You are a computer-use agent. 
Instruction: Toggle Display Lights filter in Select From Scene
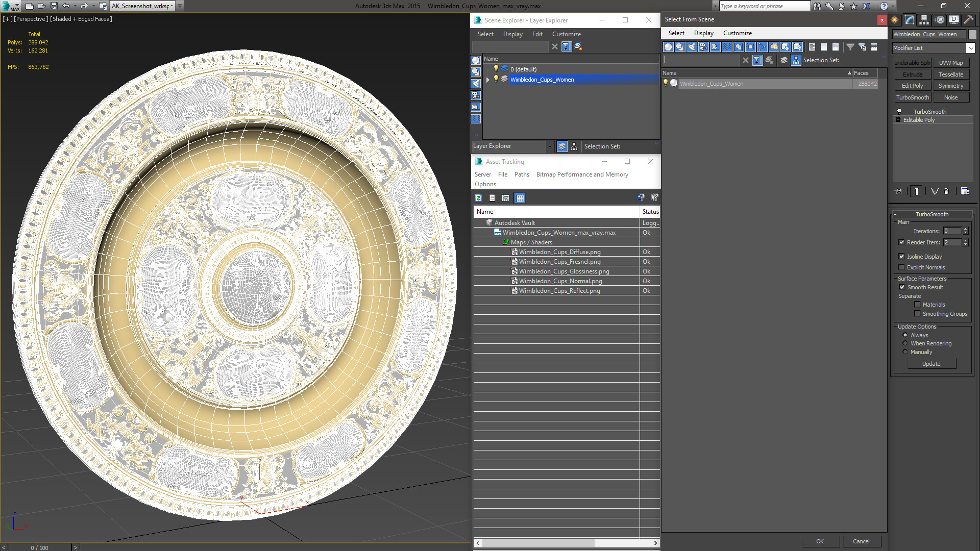pos(692,47)
